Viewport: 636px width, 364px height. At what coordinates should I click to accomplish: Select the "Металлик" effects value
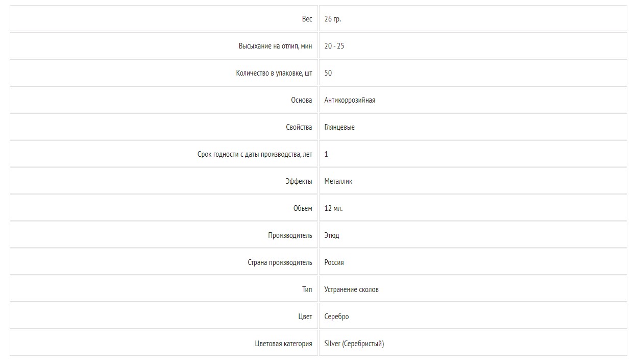(338, 181)
